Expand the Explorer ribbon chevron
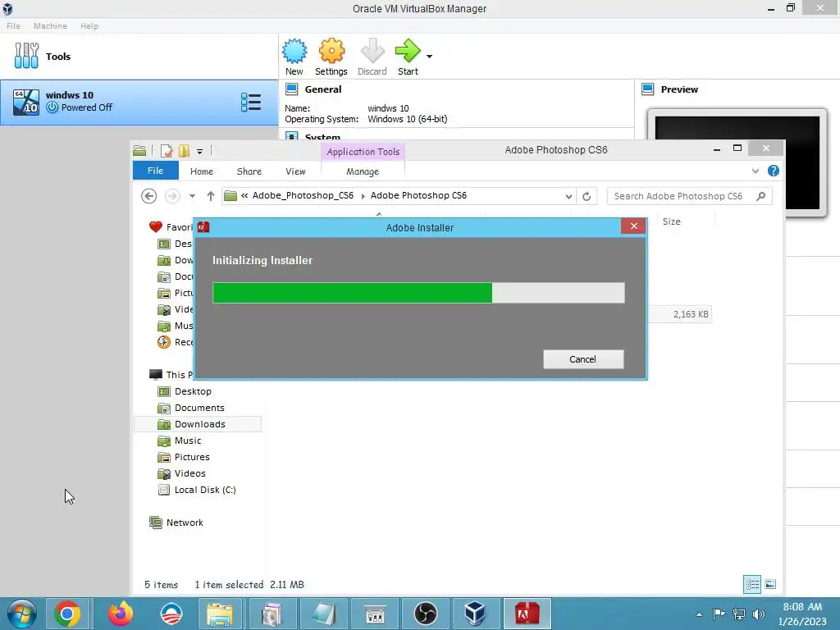 click(756, 171)
